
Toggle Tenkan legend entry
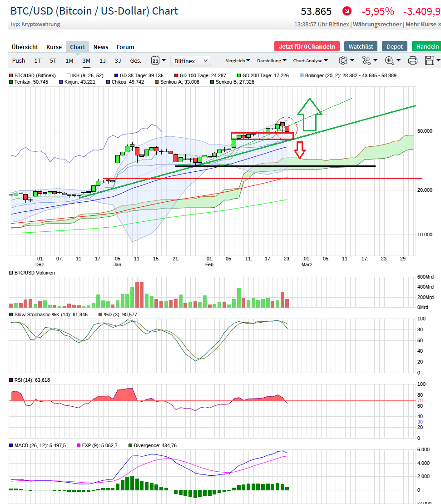pyautogui.click(x=29, y=82)
